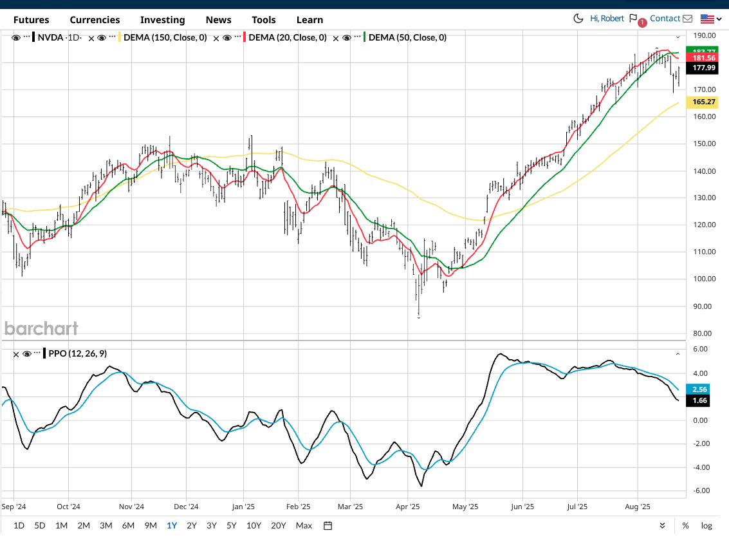Hide the NVDA price series
Viewport: 729px width, 560px height.
pyautogui.click(x=16, y=38)
